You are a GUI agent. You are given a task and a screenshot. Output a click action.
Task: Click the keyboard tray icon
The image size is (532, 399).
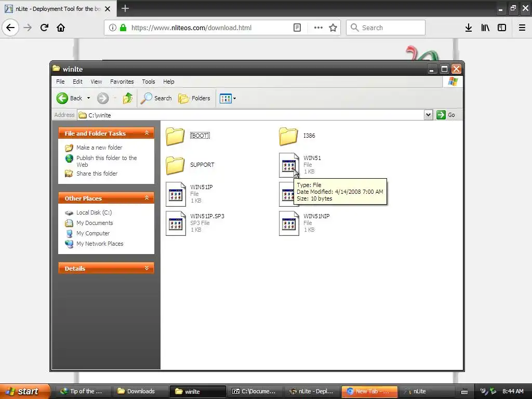(x=464, y=392)
